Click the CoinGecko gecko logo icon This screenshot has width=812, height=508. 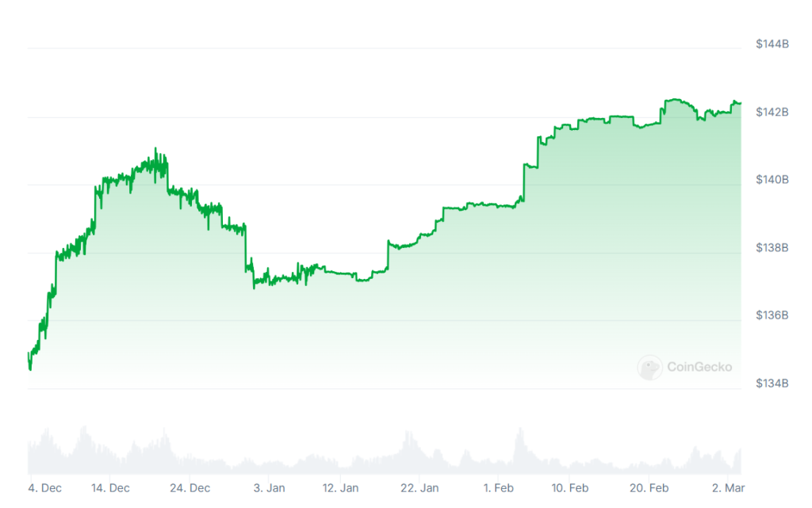649,367
